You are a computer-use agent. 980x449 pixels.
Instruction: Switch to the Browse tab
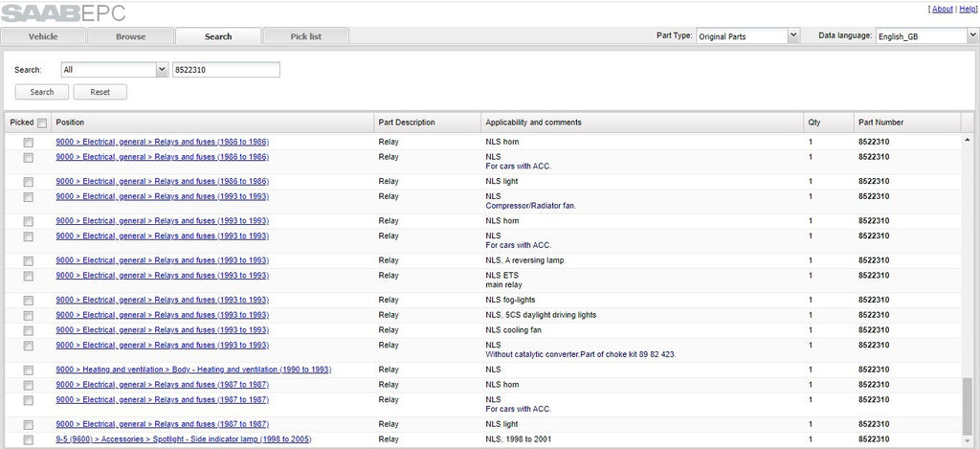[130, 36]
